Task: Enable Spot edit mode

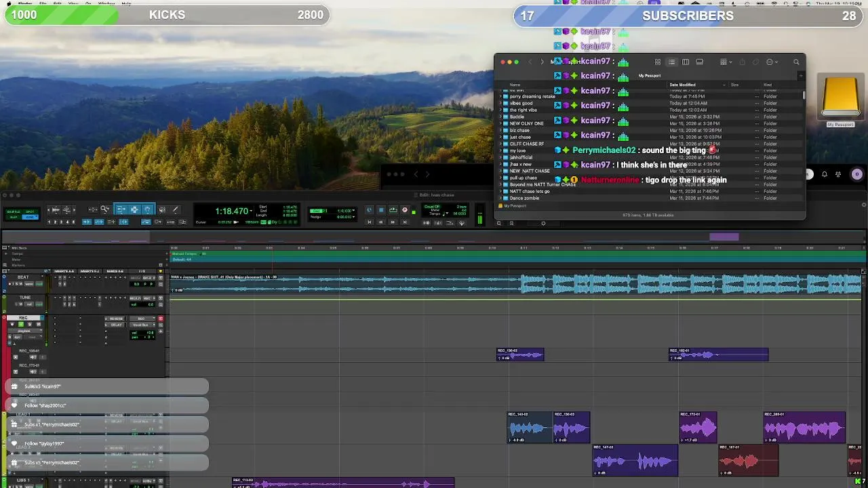Action: coord(30,211)
